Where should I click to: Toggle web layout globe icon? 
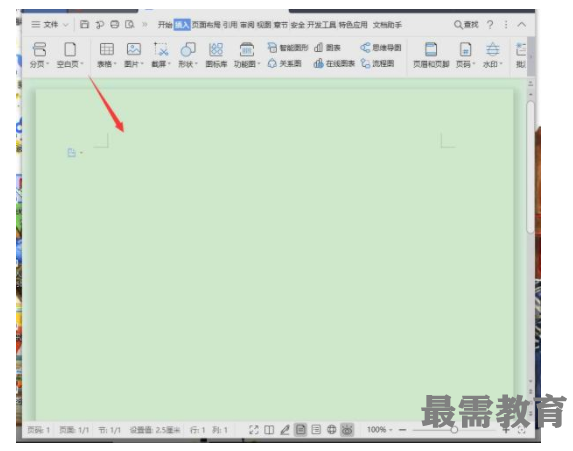(x=331, y=430)
